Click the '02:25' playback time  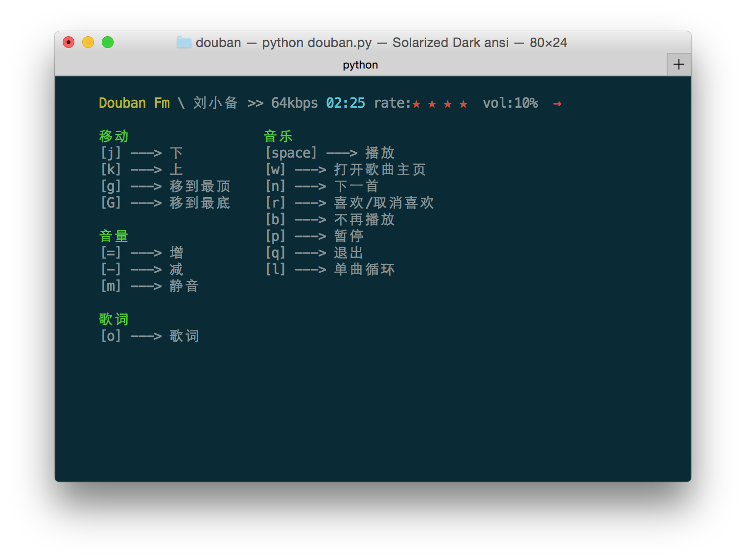point(346,103)
